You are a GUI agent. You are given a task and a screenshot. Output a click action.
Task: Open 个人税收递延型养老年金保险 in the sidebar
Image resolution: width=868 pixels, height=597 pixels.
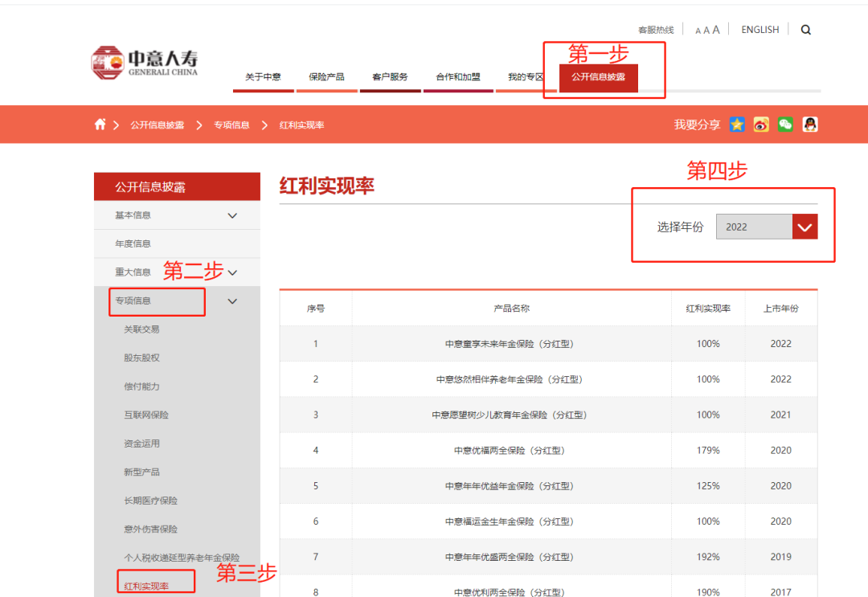pos(182,558)
